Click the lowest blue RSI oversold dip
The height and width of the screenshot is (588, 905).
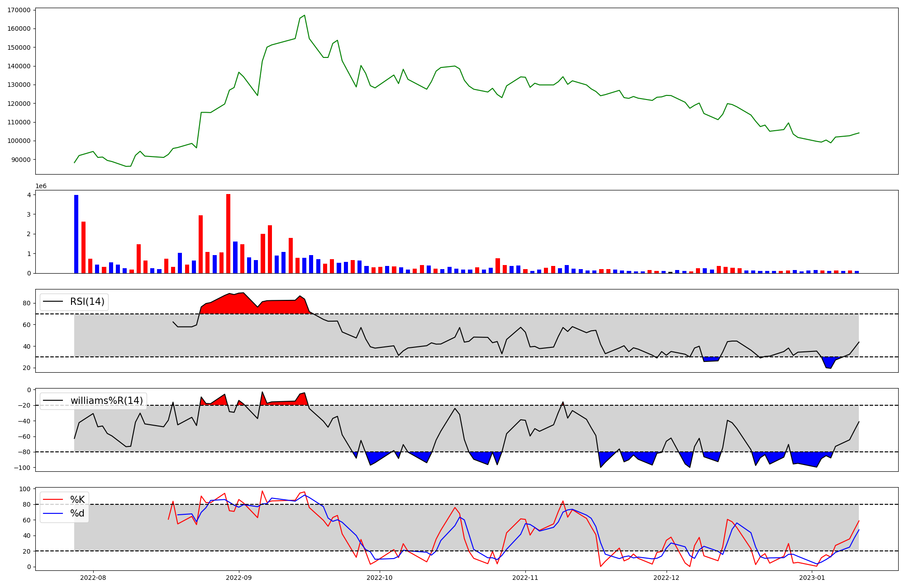tap(829, 363)
